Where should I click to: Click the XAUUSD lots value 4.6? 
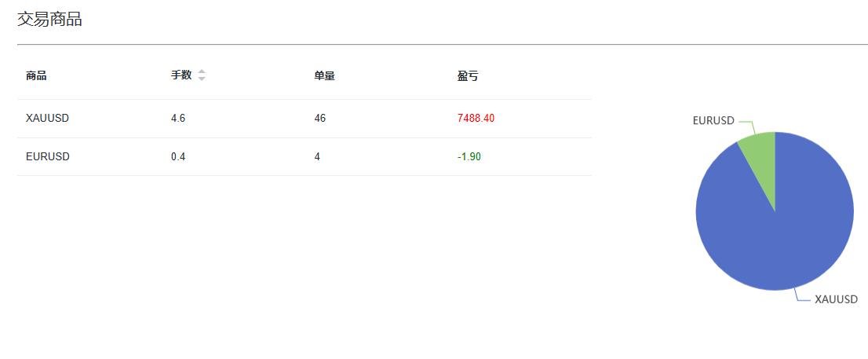point(178,118)
